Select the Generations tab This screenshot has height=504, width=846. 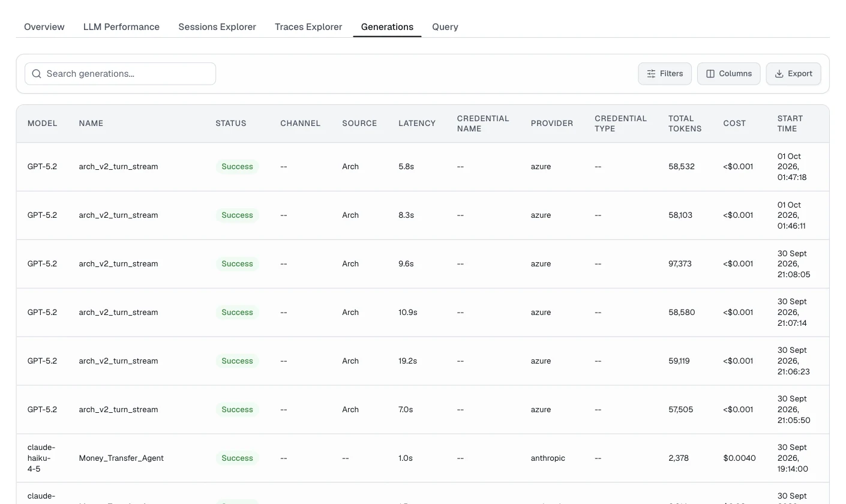pyautogui.click(x=387, y=27)
